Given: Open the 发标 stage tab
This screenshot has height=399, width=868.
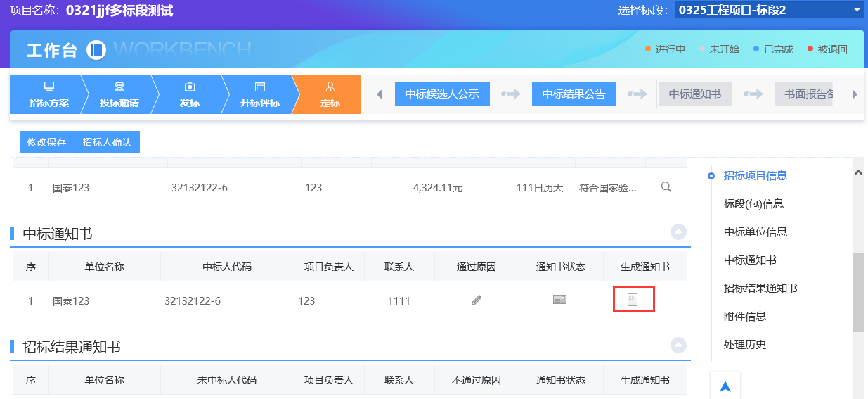Looking at the screenshot, I should (x=189, y=94).
